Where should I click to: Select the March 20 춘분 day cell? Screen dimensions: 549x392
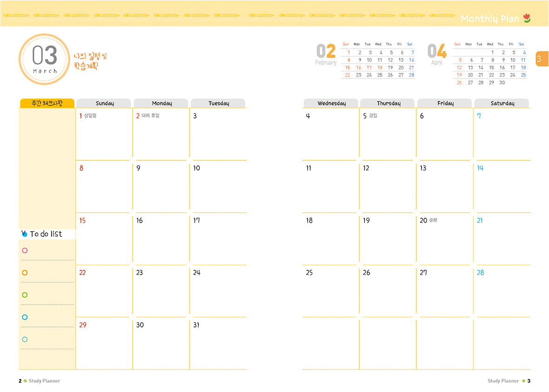tap(444, 239)
